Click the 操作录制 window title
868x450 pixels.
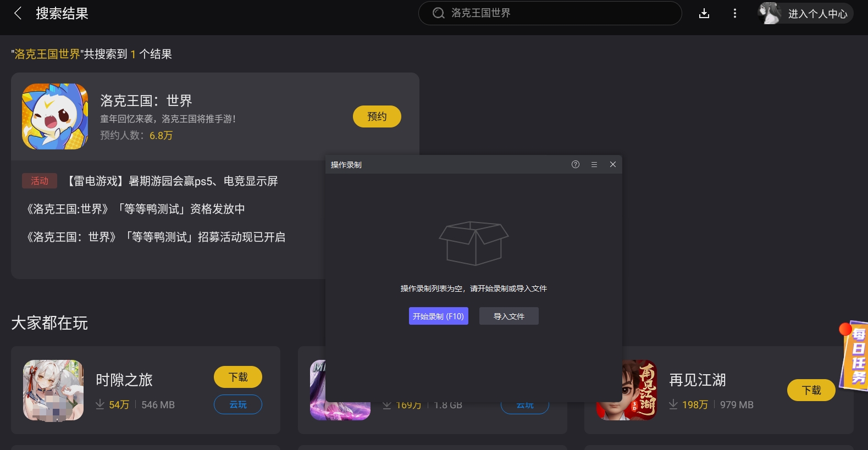[x=346, y=165]
